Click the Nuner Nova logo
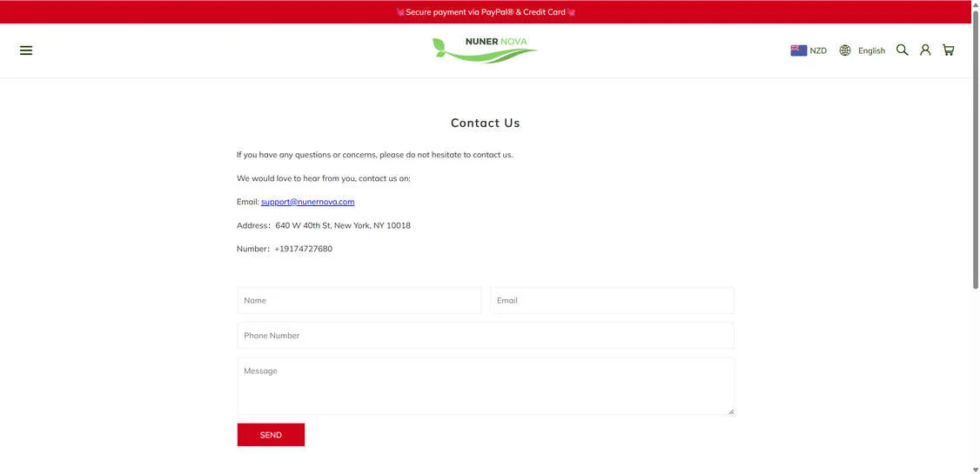 (x=485, y=50)
